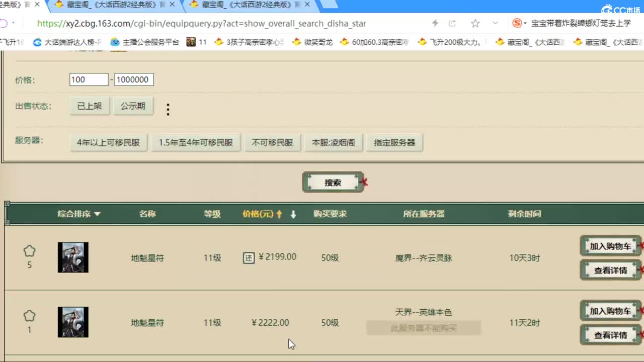644x362 pixels.
Task: Click the lightning speed-mode icon in address bar
Action: 435,24
